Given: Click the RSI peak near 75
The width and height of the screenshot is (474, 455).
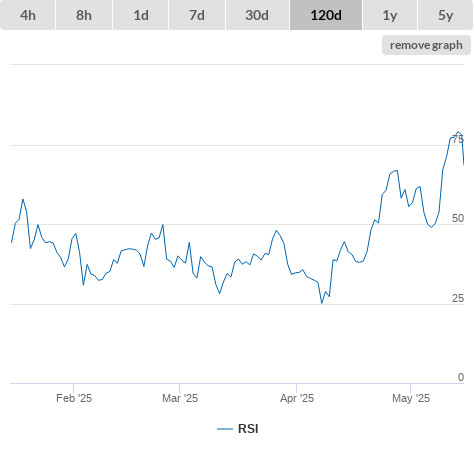Looking at the screenshot, I should click(x=459, y=132).
